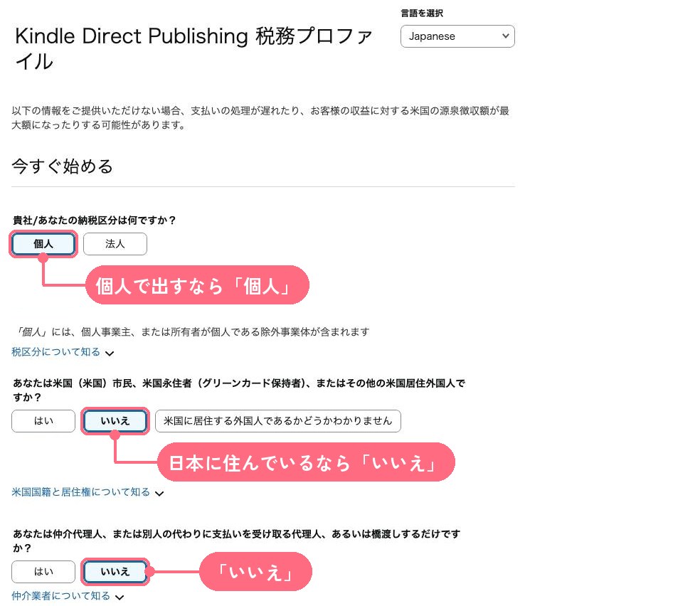
Task: Click the question about 米国永住者（グリーンカード保持者）
Action: (239, 390)
